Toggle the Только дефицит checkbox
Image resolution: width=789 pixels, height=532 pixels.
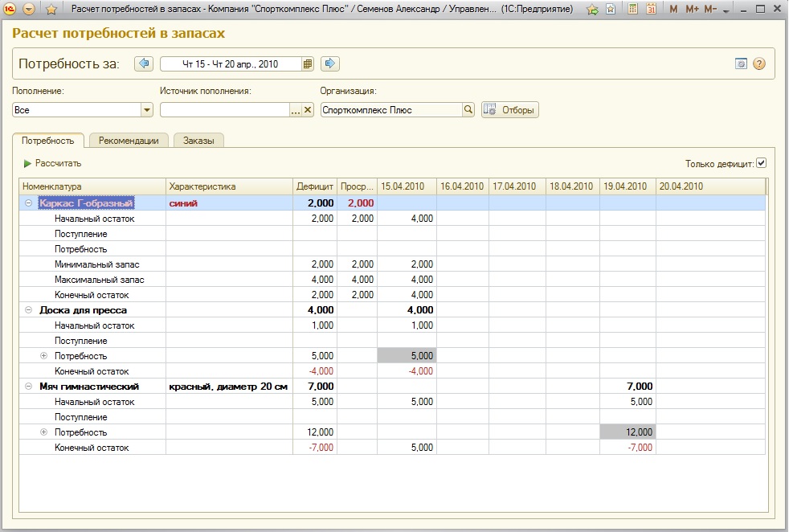762,163
